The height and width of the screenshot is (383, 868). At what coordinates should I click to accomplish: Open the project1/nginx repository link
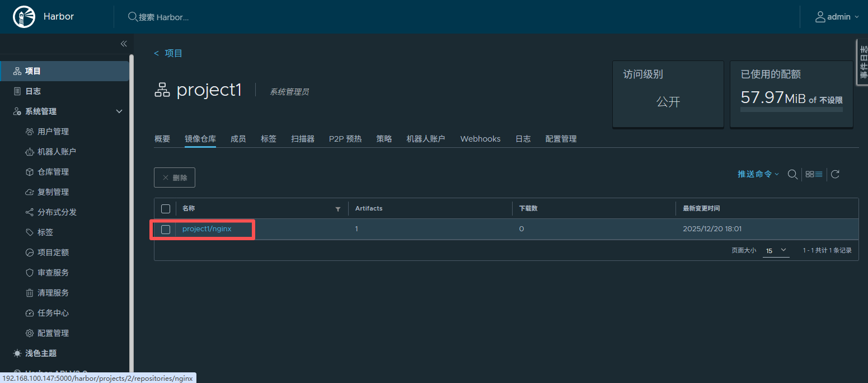[207, 229]
